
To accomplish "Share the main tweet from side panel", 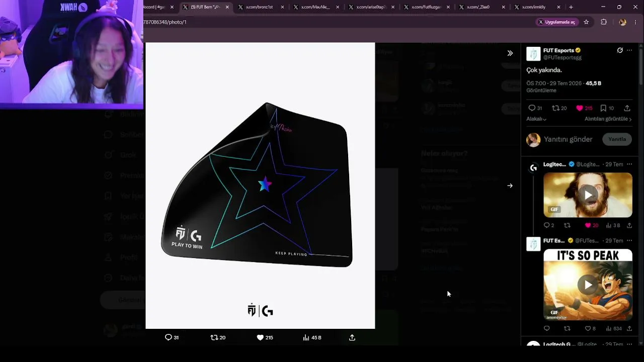I will [627, 108].
